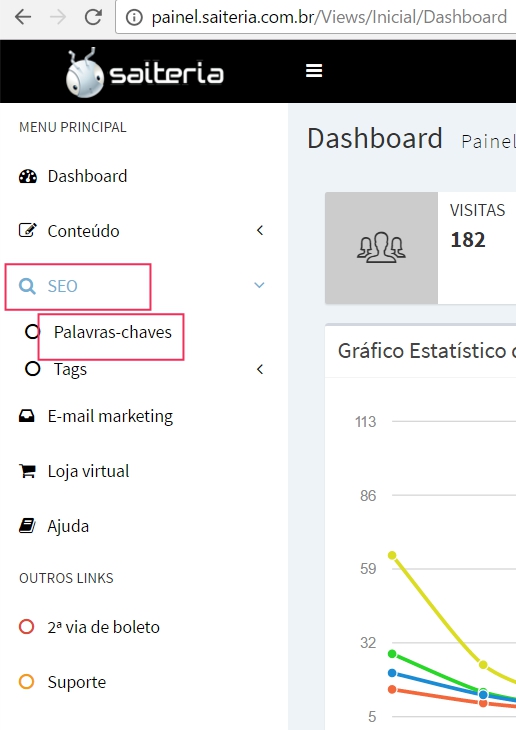Click the yellow data point at top of chart
Screen dimensions: 516x730
[392, 555]
